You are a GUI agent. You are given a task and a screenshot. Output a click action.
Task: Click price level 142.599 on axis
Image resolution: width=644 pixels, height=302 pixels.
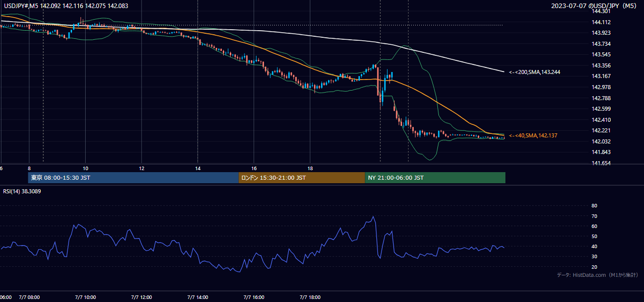coord(601,109)
